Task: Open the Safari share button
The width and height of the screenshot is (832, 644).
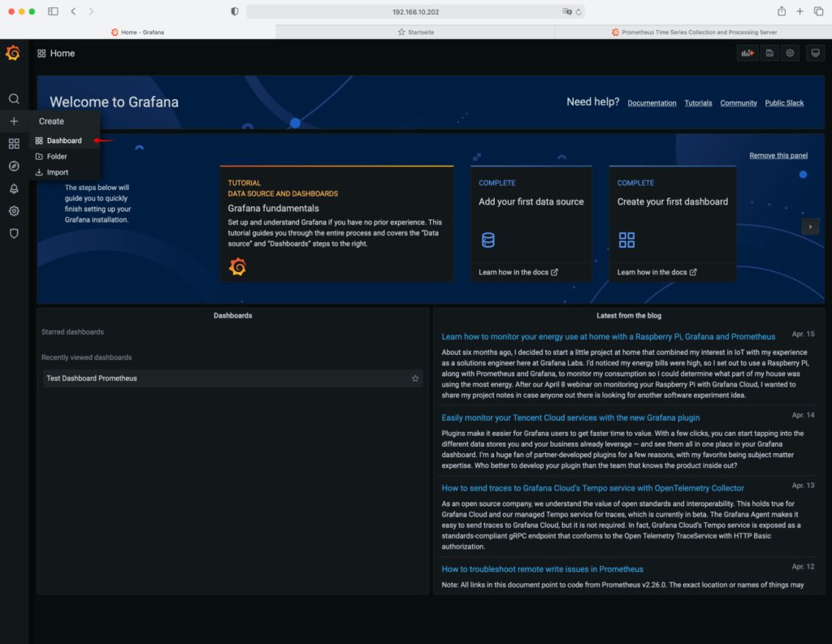Action: click(782, 11)
